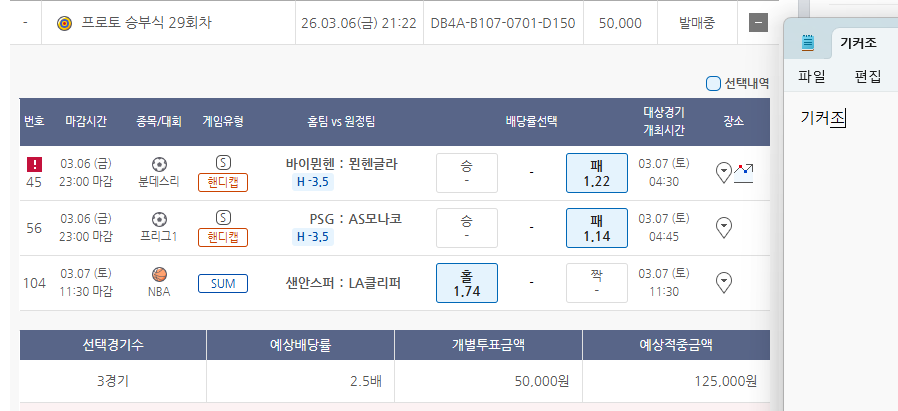Click the Notepad app icon
This screenshot has width=898, height=411.
click(x=809, y=42)
